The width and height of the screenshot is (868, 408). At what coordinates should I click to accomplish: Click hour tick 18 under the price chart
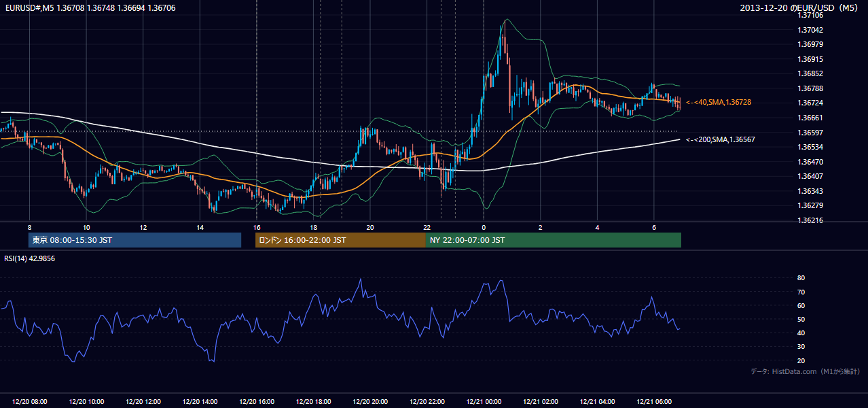[x=313, y=227]
